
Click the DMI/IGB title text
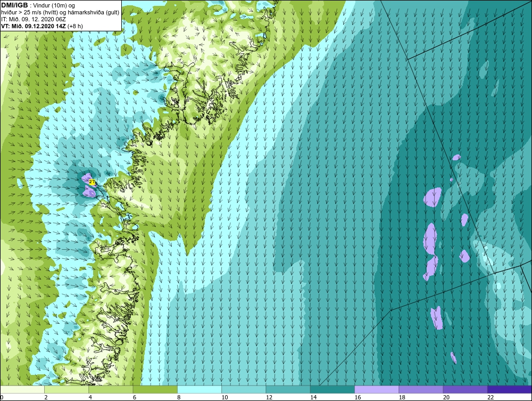(14, 5)
